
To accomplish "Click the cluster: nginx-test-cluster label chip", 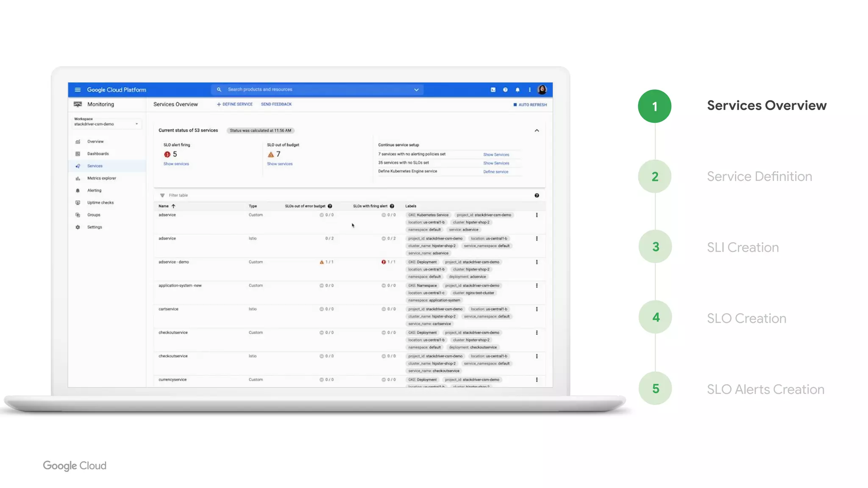I will pyautogui.click(x=473, y=293).
